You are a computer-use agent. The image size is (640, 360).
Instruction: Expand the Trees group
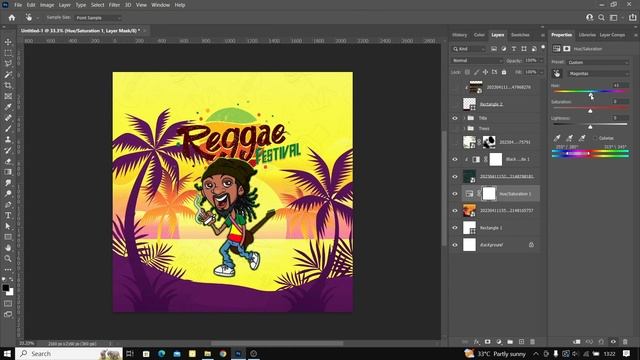tap(464, 129)
